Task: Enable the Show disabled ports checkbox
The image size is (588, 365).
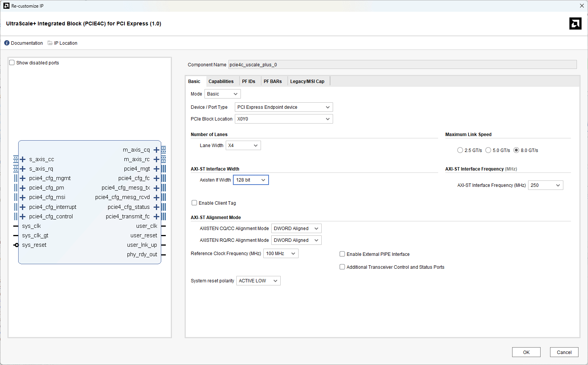Action: pyautogui.click(x=12, y=63)
